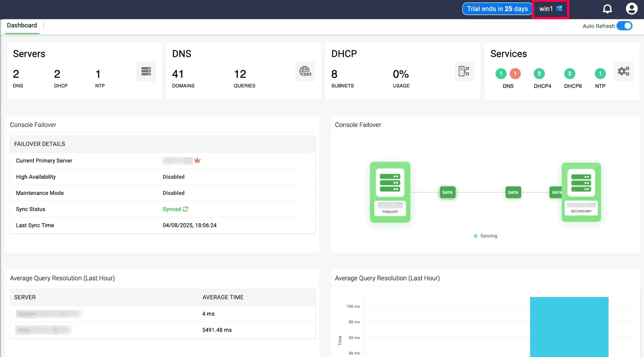
Task: Click the red DNS service status badge
Action: (515, 74)
